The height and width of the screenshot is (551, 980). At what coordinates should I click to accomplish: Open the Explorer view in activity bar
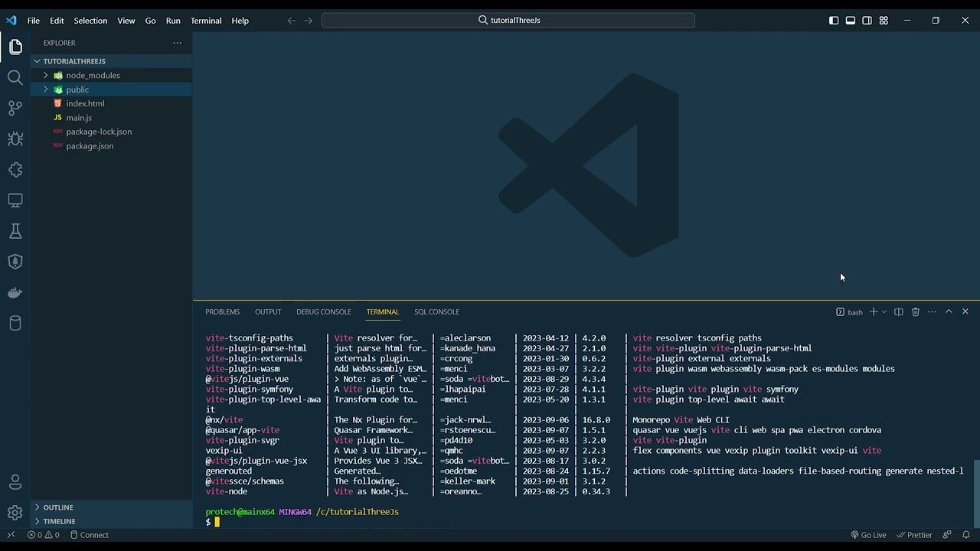[15, 47]
